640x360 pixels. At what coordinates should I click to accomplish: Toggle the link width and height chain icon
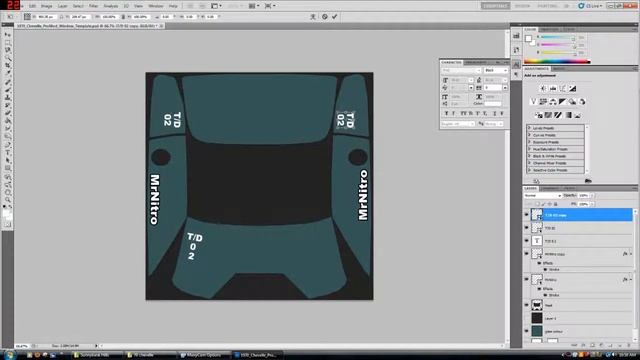[x=123, y=17]
